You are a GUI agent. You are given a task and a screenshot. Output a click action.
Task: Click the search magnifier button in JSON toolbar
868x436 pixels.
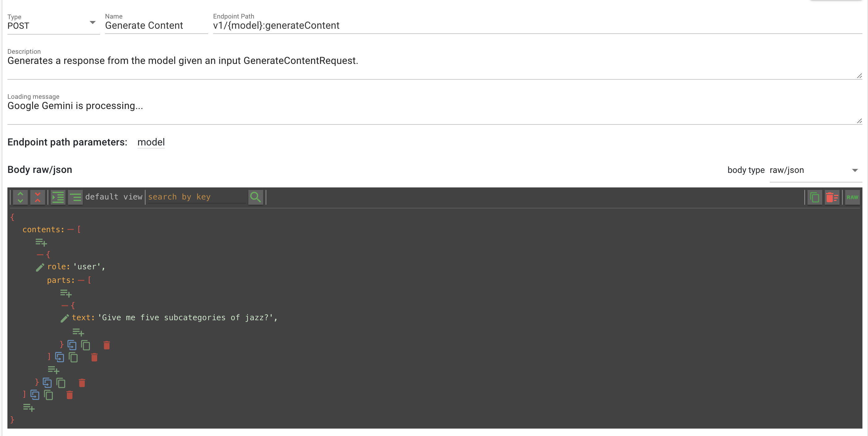pyautogui.click(x=255, y=197)
